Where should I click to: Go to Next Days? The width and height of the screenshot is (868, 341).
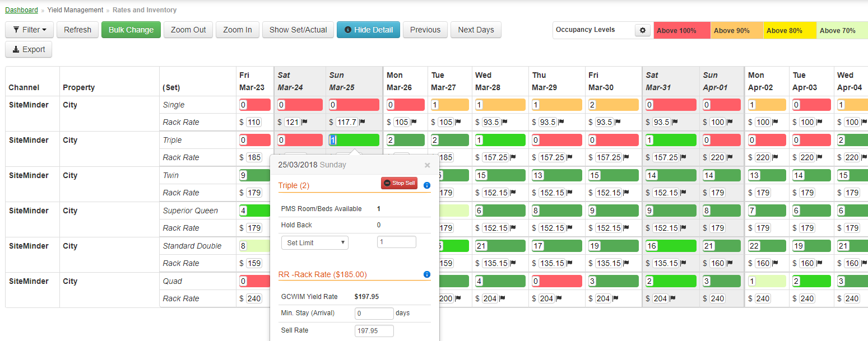pos(476,30)
